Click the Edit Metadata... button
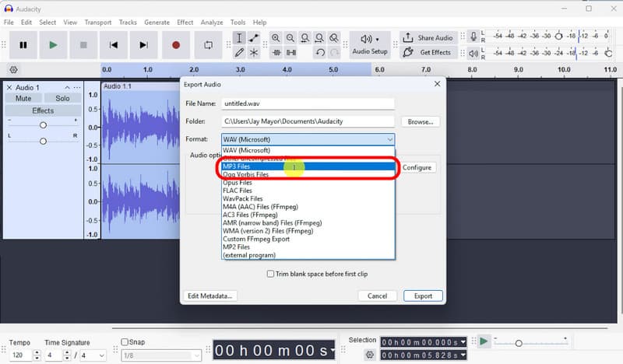 point(209,296)
